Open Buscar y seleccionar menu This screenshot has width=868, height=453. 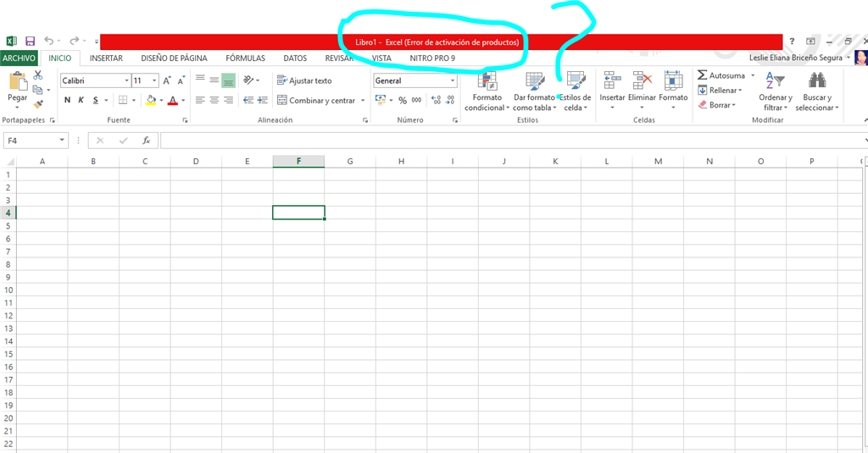[x=817, y=91]
